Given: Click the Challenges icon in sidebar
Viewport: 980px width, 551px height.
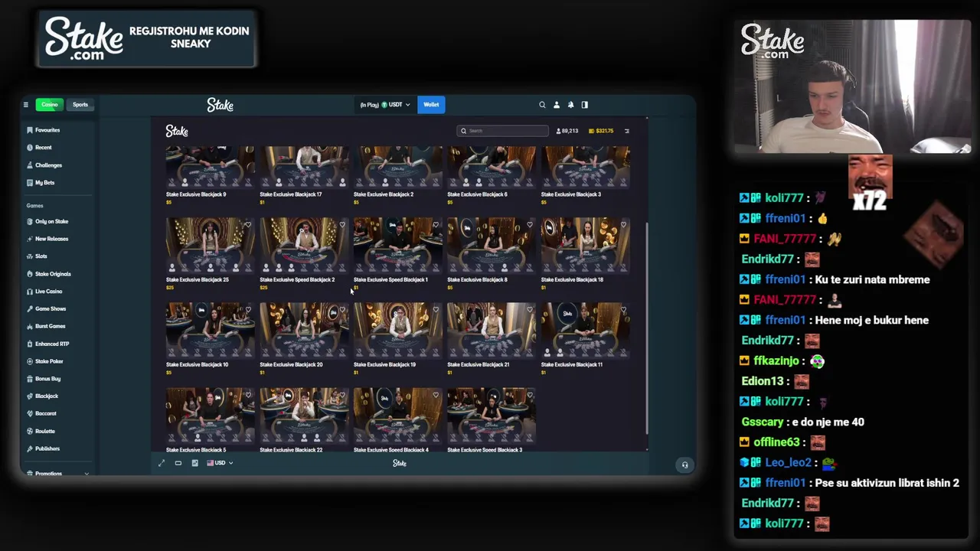Looking at the screenshot, I should click(x=30, y=165).
